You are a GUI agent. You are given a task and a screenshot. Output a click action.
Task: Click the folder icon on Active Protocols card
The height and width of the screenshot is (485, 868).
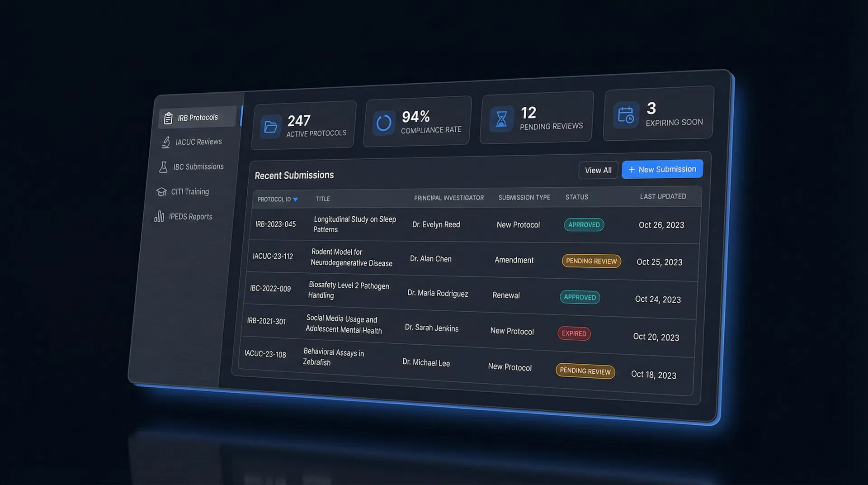[x=270, y=127]
